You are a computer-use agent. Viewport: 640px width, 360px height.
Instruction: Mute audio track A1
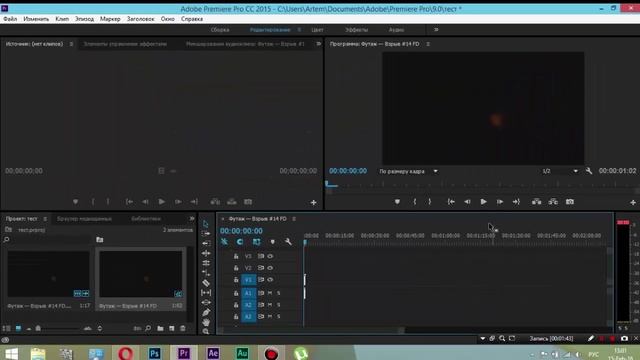[x=270, y=293]
